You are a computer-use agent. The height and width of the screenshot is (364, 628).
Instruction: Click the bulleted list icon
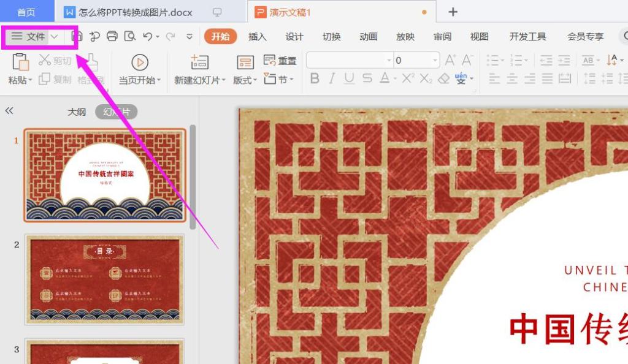pos(492,61)
